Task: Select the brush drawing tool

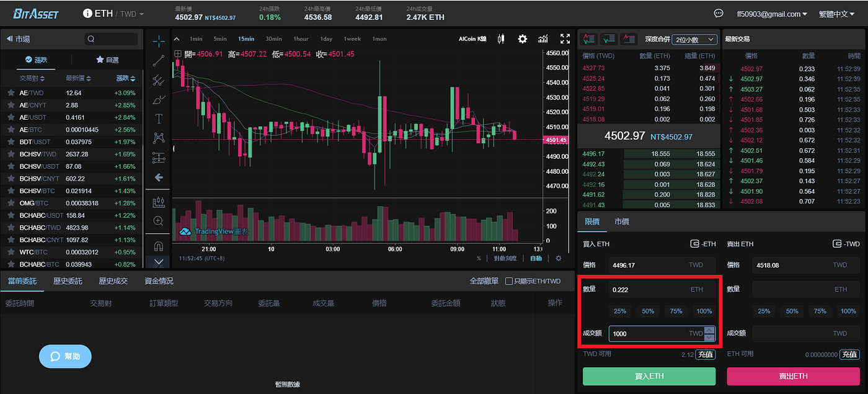Action: tap(159, 99)
